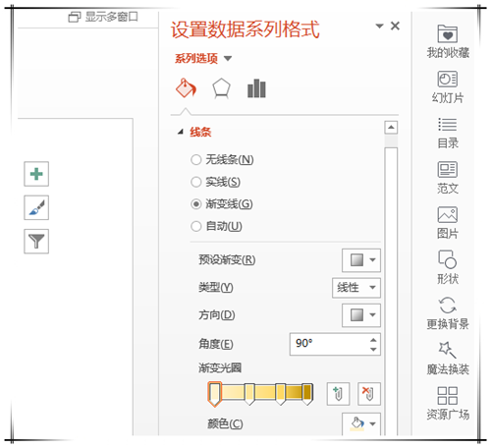The image size is (491, 448).
Task: Select 自动(U) radio button
Action: pyautogui.click(x=196, y=226)
